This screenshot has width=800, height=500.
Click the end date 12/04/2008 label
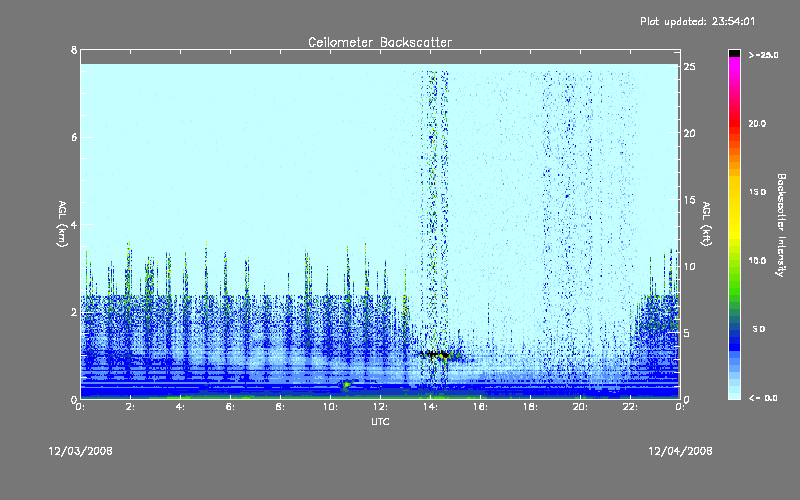tap(680, 451)
